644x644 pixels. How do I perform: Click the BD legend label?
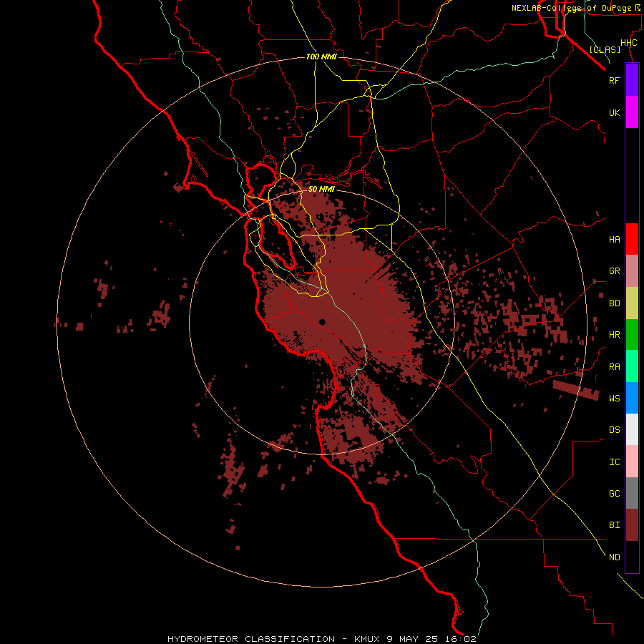pyautogui.click(x=615, y=303)
